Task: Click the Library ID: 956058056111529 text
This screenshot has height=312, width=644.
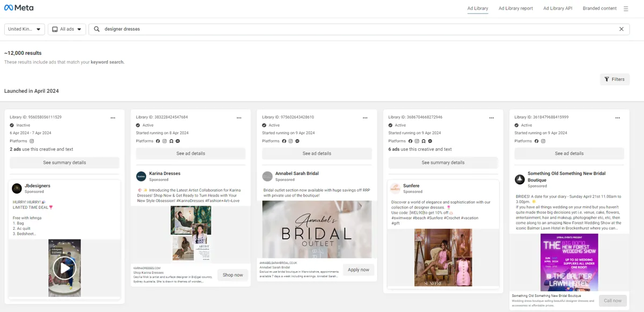Action: tap(35, 117)
